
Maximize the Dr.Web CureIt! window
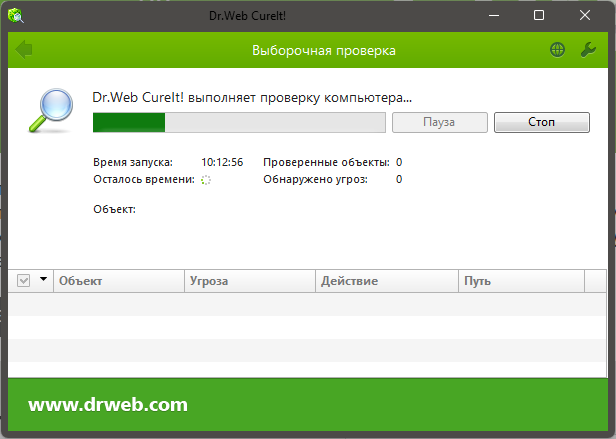(x=539, y=15)
